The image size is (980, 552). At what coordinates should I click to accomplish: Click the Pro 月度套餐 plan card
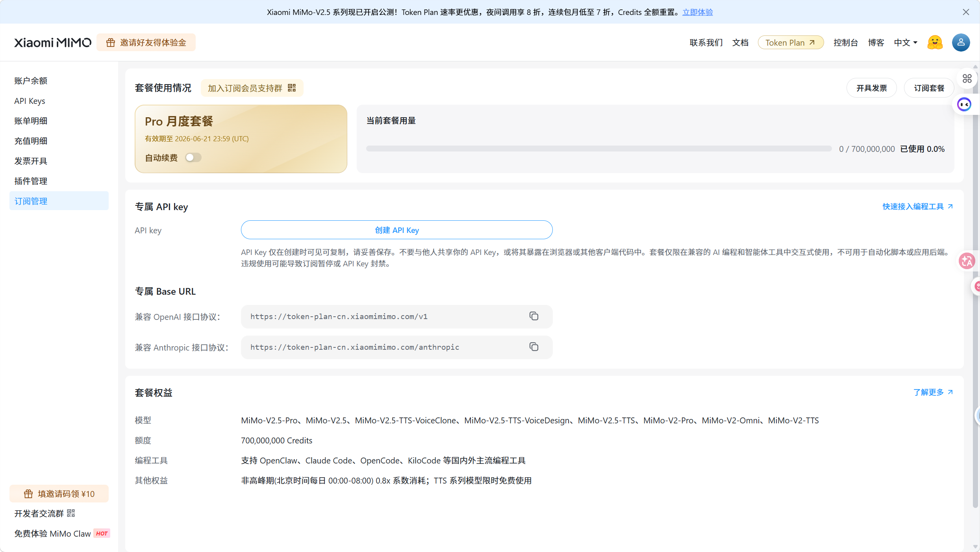pos(241,139)
